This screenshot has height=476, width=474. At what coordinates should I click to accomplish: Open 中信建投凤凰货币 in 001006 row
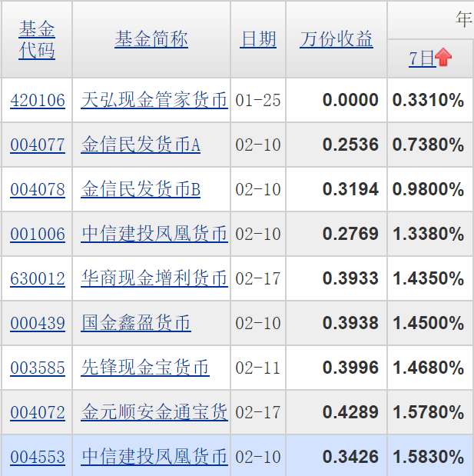154,234
